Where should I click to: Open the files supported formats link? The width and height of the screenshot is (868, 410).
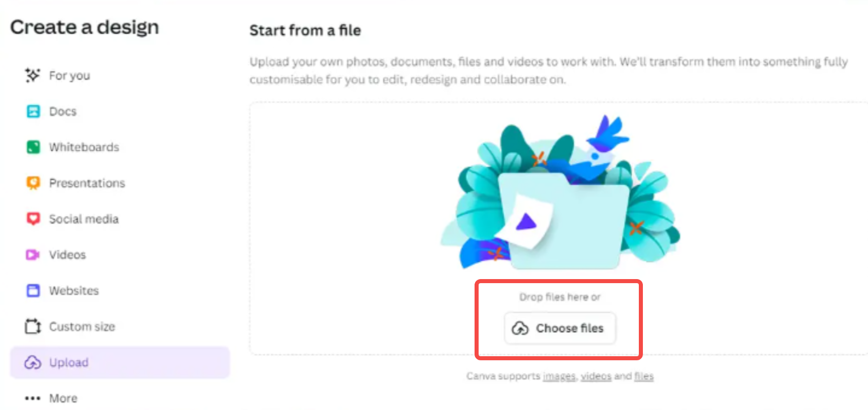644,376
